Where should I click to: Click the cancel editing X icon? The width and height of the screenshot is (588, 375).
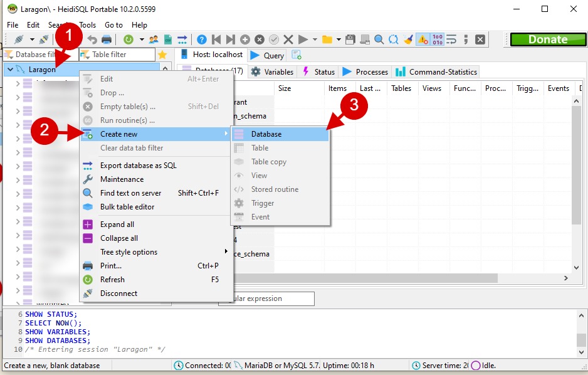point(288,40)
